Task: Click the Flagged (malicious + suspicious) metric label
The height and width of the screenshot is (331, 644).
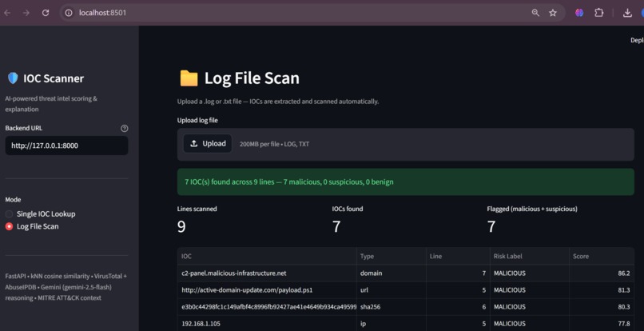Action: click(x=532, y=209)
